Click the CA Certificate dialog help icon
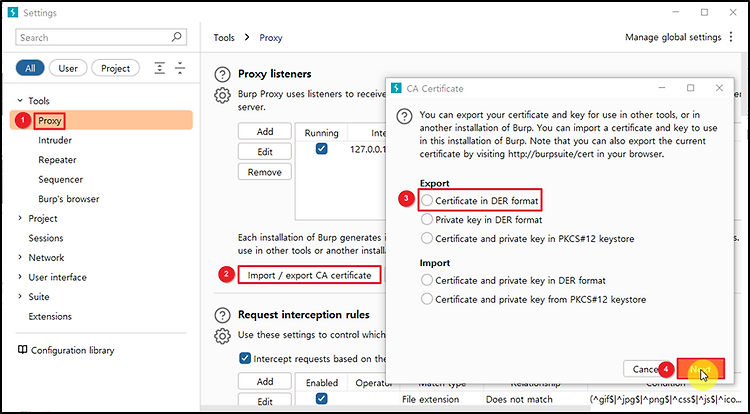Viewport: 750px width, 414px height. [x=405, y=117]
